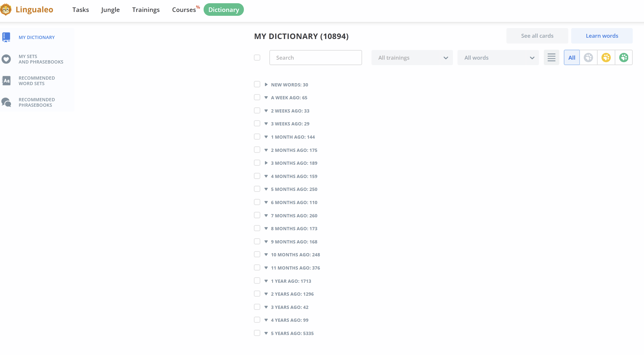Tick the checkbox for New Words: 30

(x=257, y=84)
